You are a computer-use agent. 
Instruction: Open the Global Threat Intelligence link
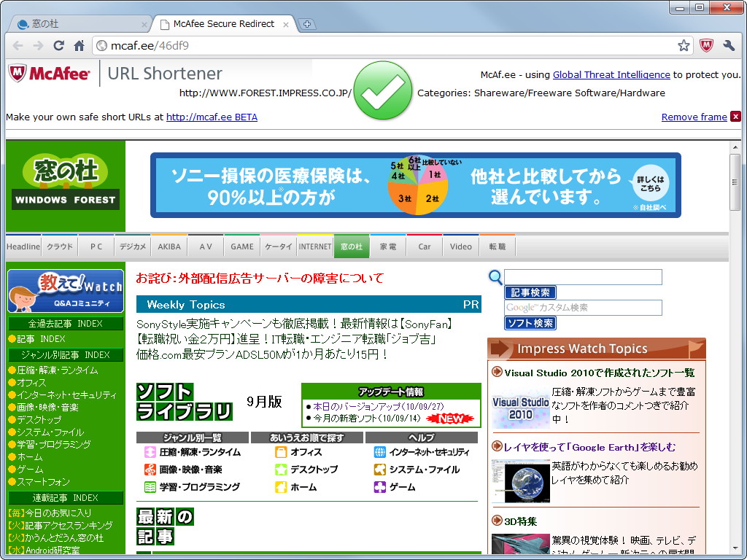point(611,74)
